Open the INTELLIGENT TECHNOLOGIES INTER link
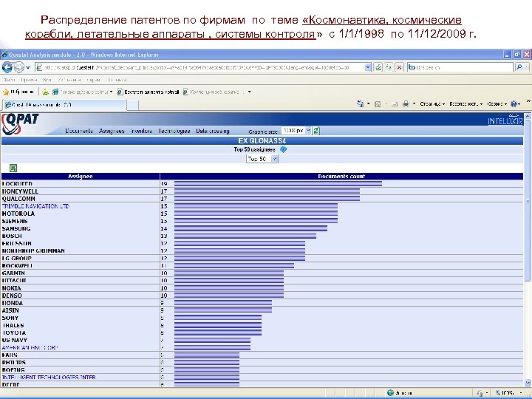 click(x=49, y=378)
